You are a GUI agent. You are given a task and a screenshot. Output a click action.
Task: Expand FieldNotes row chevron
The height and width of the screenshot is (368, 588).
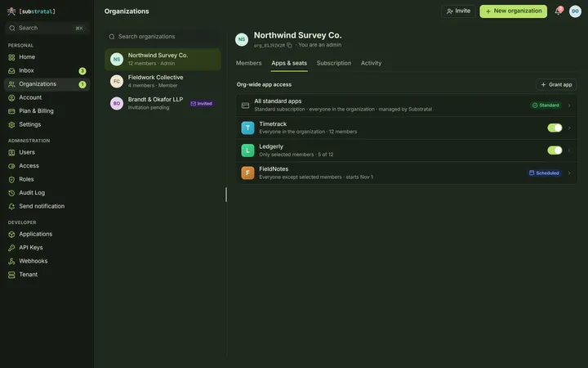tap(569, 173)
